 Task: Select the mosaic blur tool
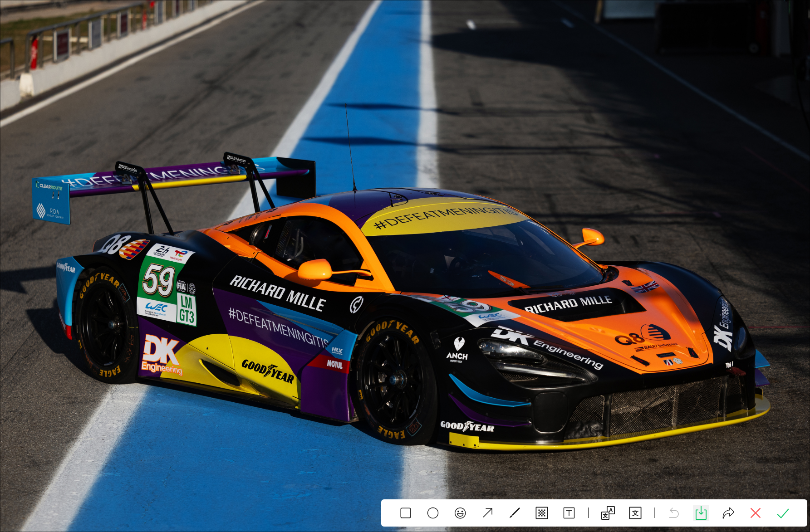[x=542, y=513]
